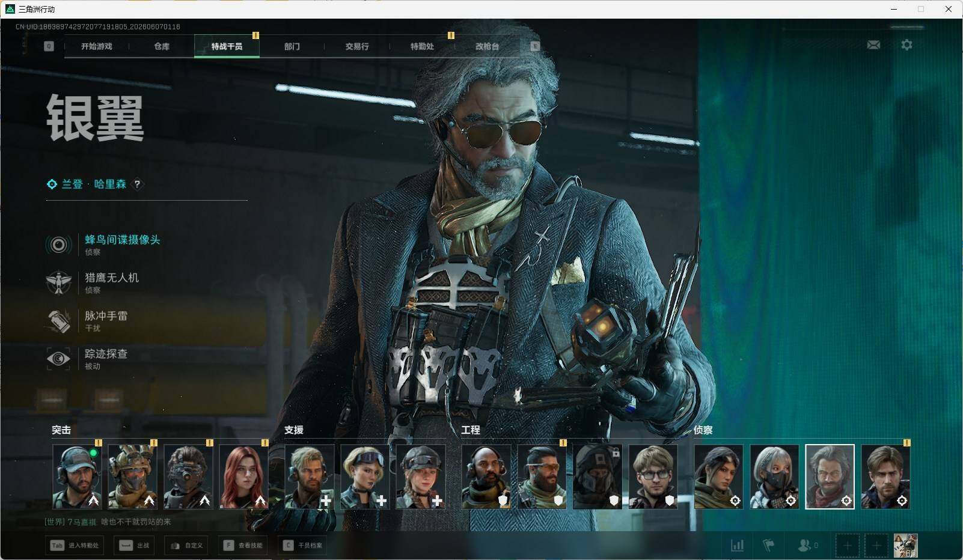Close the 三角洲行动 window

[x=949, y=9]
